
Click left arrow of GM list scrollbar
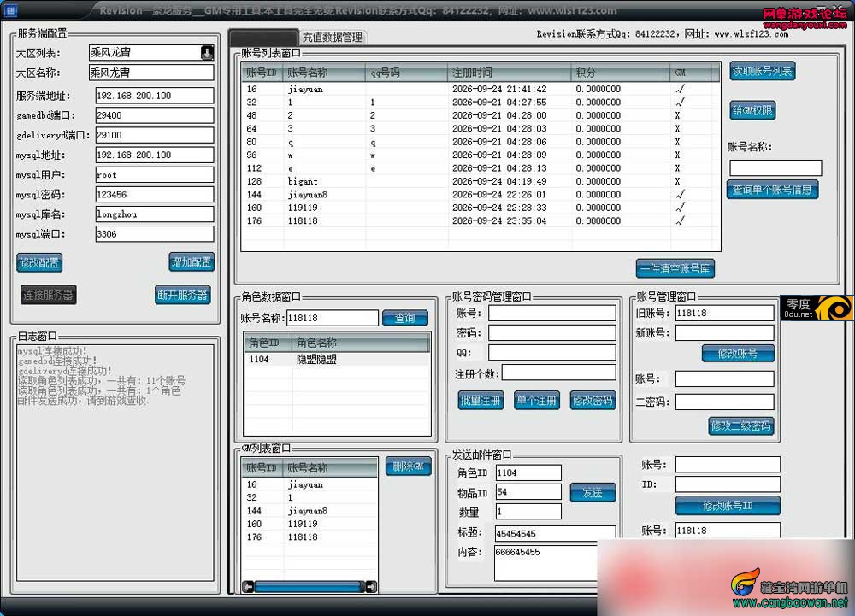point(248,587)
